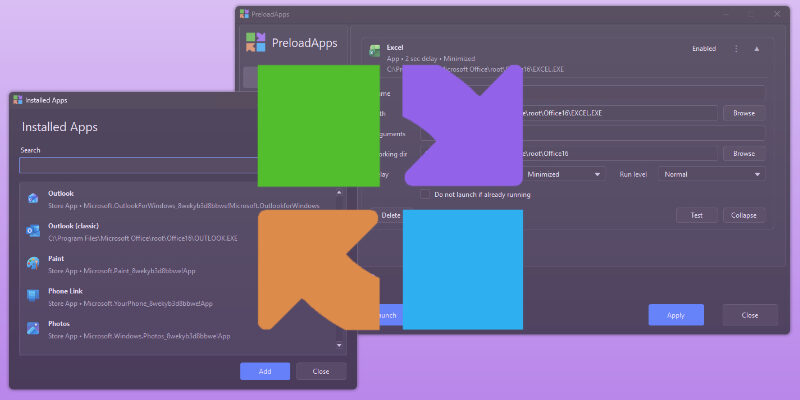Open the Run level Normal dropdown

click(x=712, y=174)
